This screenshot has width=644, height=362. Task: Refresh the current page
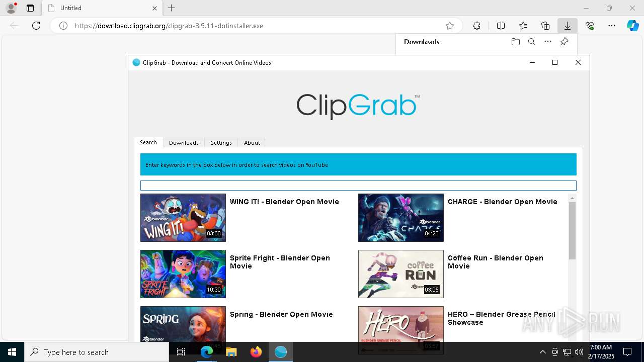pos(36,26)
